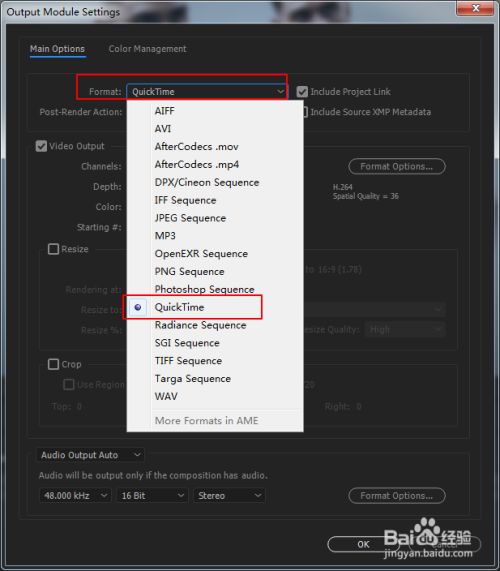Open the video Format Options button
The image size is (500, 571).
pos(397,166)
